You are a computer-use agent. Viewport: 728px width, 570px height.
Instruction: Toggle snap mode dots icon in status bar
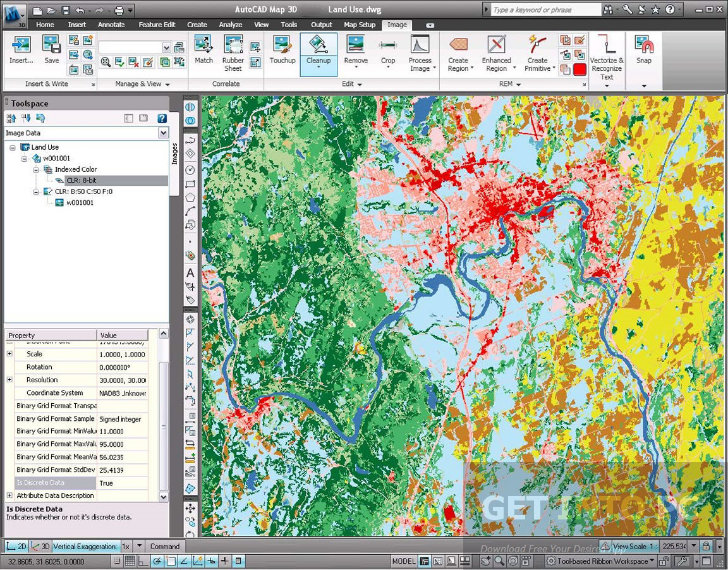click(x=116, y=561)
